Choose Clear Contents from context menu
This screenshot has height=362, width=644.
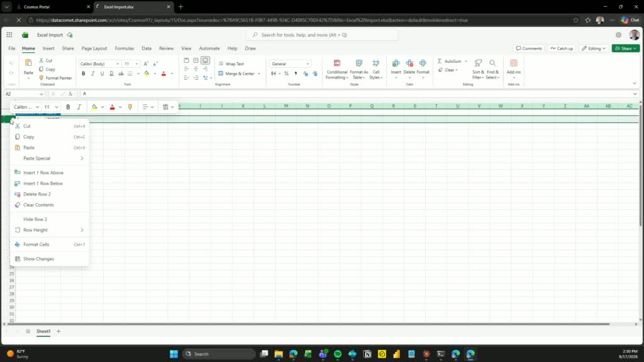click(x=49, y=205)
